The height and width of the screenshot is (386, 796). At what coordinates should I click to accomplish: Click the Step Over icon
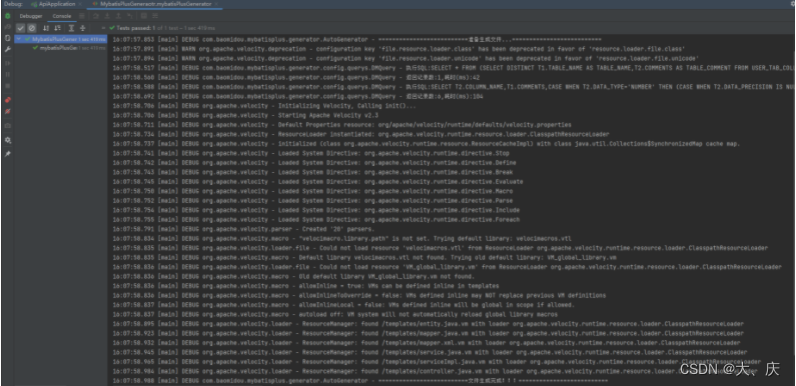tap(95, 16)
